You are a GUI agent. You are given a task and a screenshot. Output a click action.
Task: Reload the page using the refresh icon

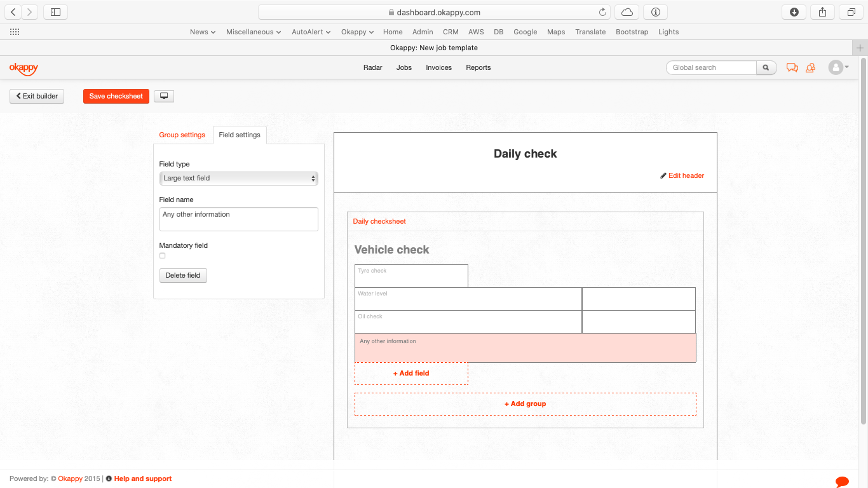pyautogui.click(x=602, y=12)
